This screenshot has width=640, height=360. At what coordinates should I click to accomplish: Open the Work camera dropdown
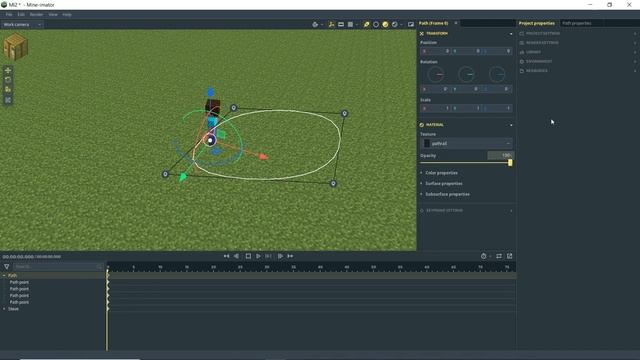(x=22, y=24)
